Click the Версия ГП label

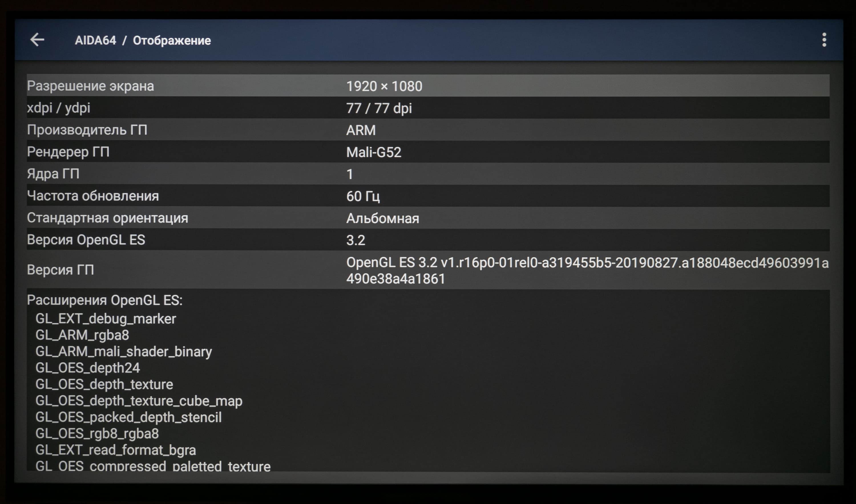(60, 270)
